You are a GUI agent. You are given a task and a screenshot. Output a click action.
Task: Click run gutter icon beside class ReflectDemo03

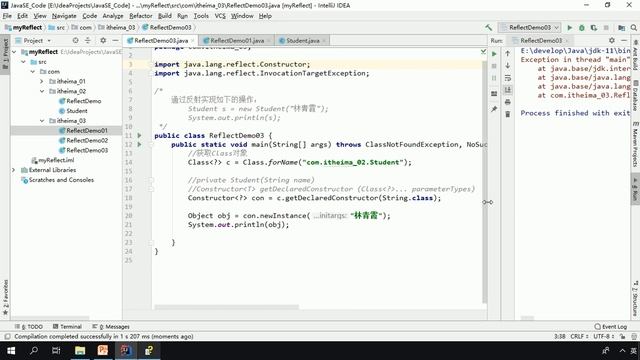click(139, 136)
